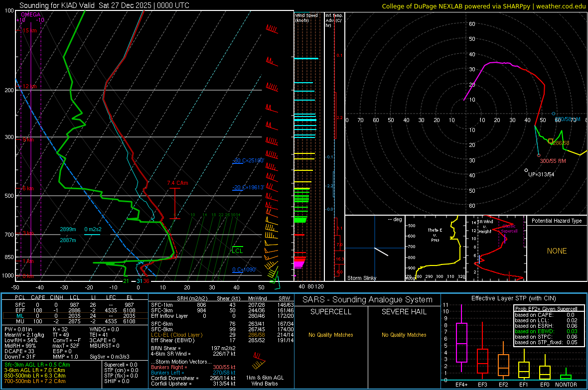This screenshot has height=390, width=588.
Task: Click the NONE hazard type value
Action: [557, 251]
